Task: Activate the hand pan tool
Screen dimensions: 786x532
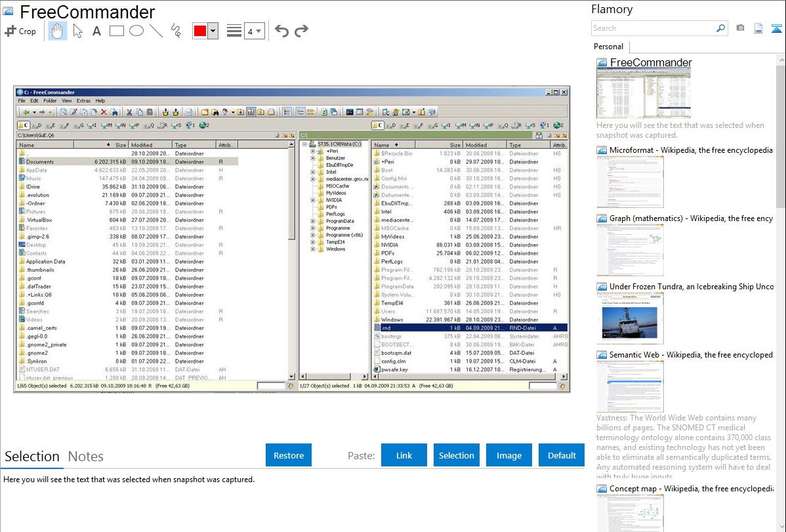Action: coord(57,31)
